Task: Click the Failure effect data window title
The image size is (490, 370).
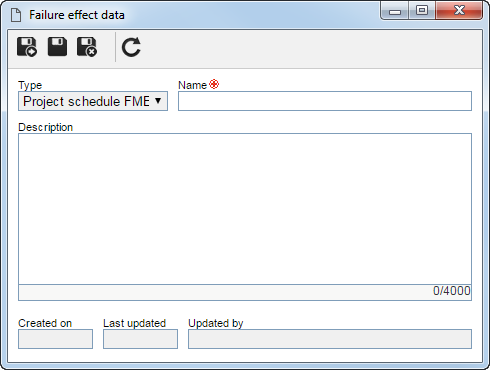Action: (77, 15)
